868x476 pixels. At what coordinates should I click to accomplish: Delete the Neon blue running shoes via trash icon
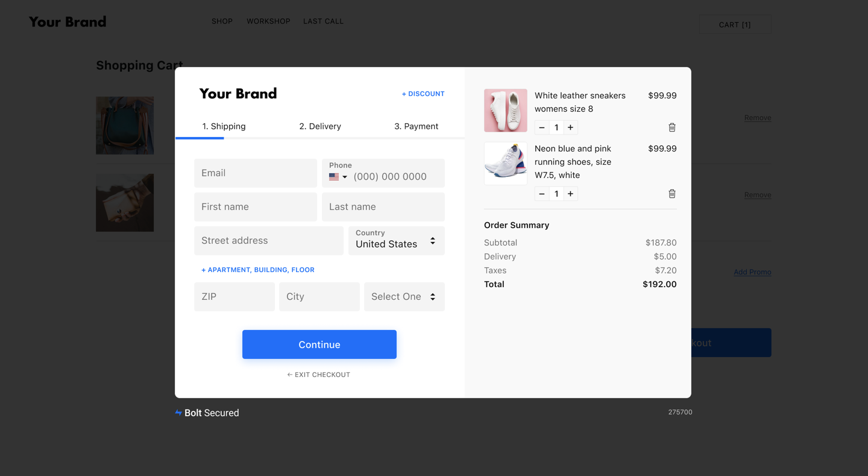click(x=671, y=194)
